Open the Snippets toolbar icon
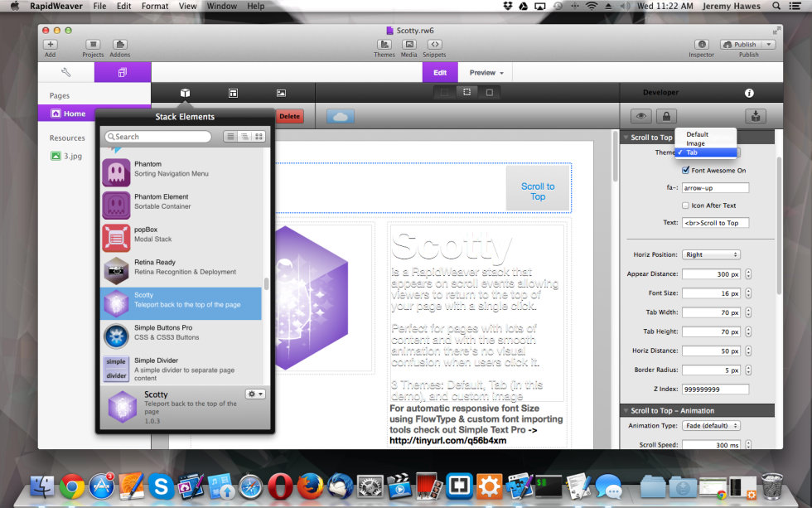812x508 pixels. tap(434, 45)
